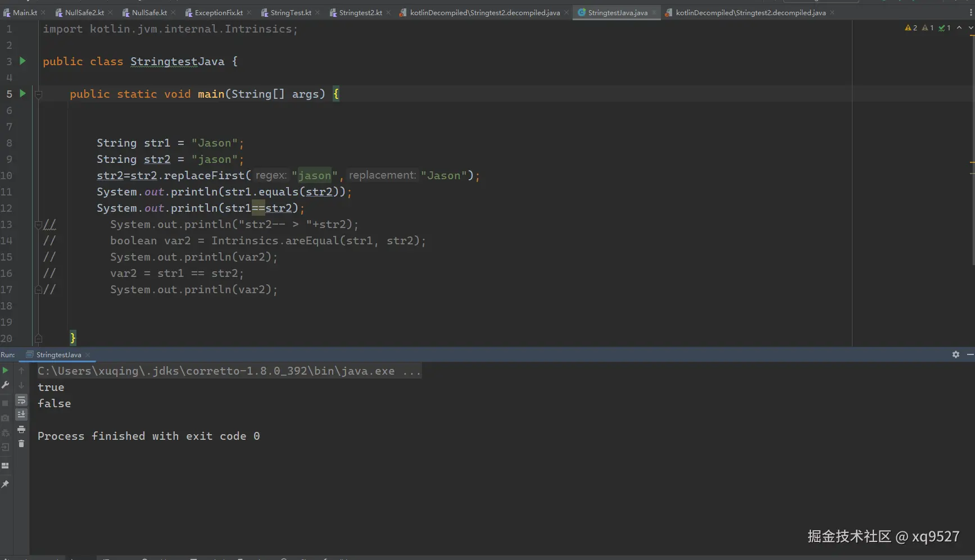
Task: Click the dump threads camera icon
Action: point(5,418)
